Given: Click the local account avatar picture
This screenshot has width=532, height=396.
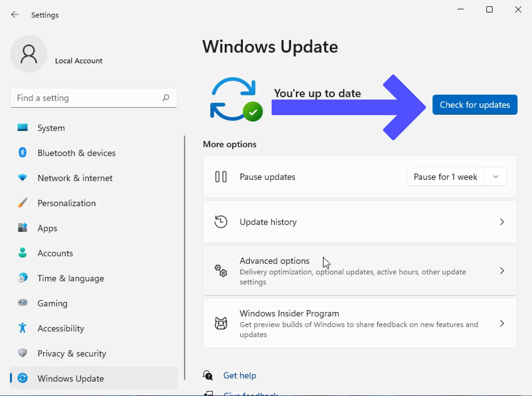Looking at the screenshot, I should click(29, 54).
